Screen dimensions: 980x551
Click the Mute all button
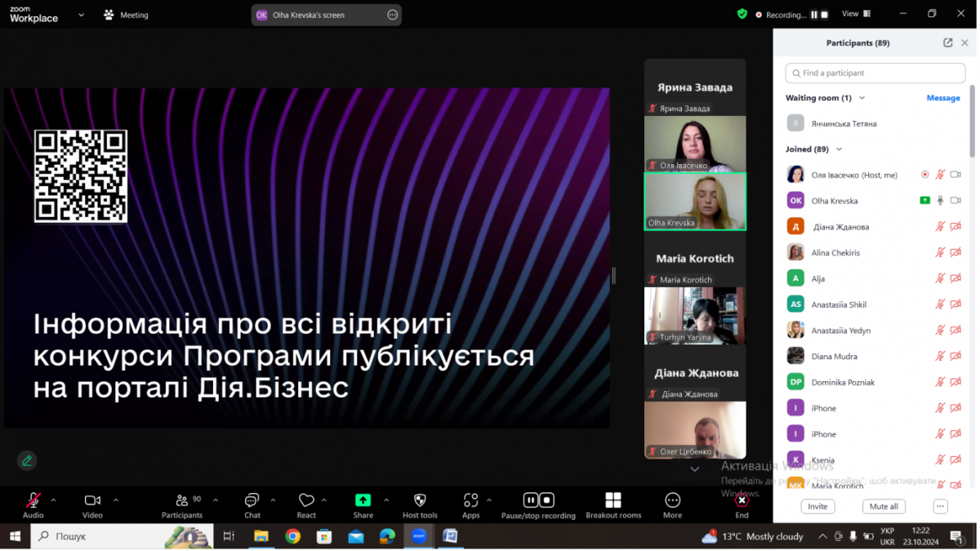click(x=884, y=506)
